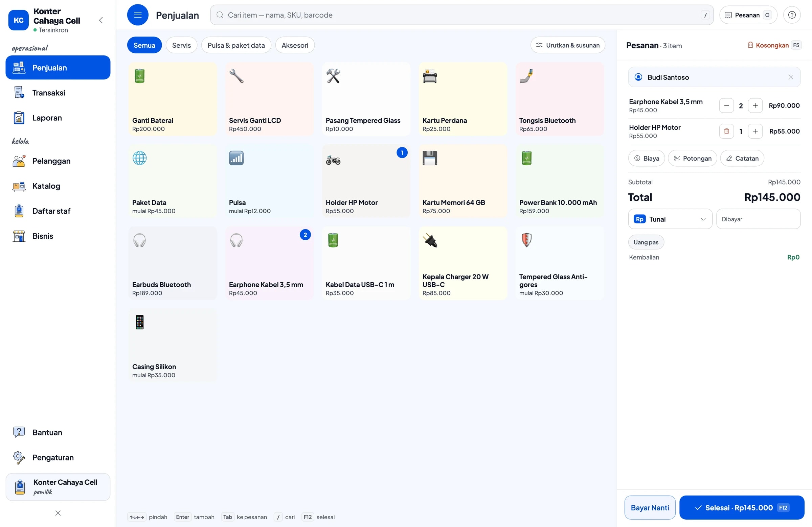
Task: Remove customer Budi Santoso with X
Action: pyautogui.click(x=790, y=77)
